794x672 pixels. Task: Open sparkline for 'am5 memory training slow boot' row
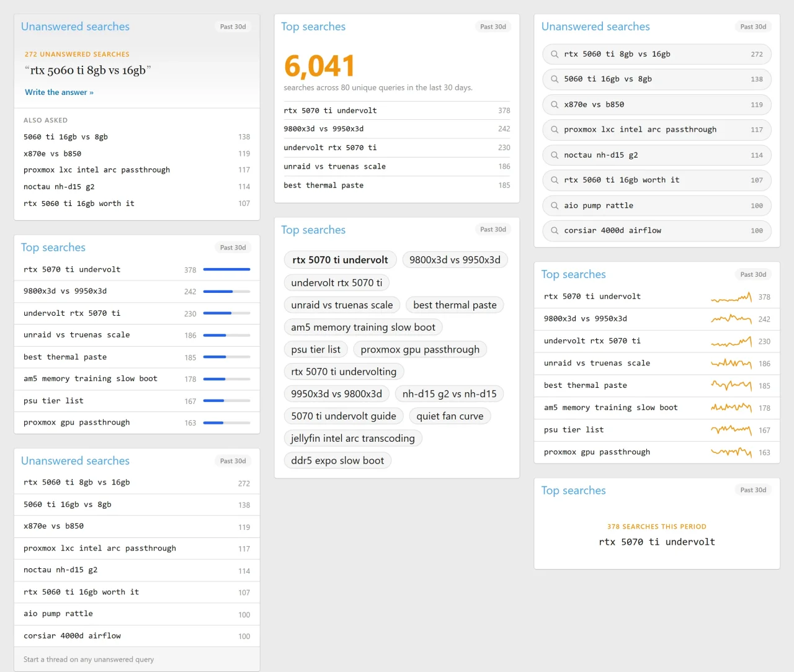731,408
